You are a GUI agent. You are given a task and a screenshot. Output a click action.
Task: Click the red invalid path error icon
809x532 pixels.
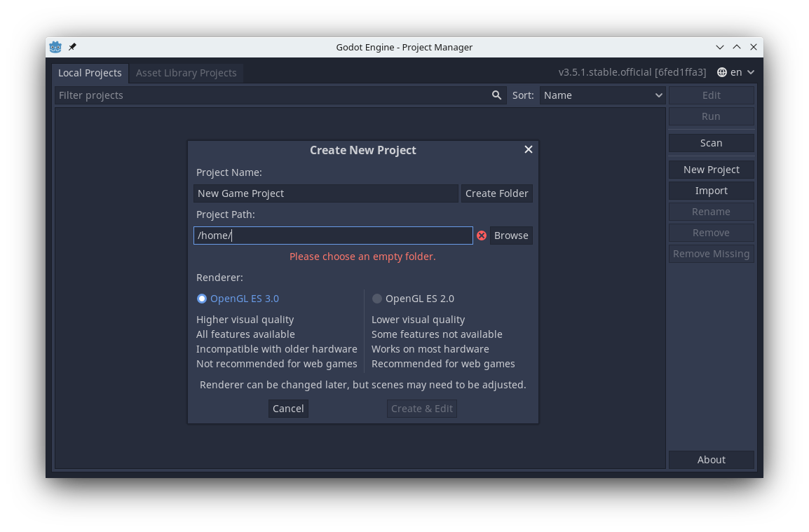pos(482,236)
